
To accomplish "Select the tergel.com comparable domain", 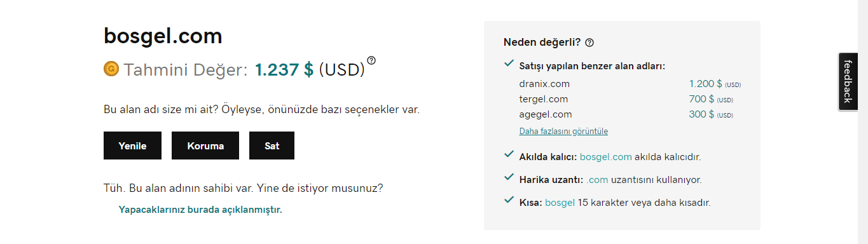I will pos(544,99).
